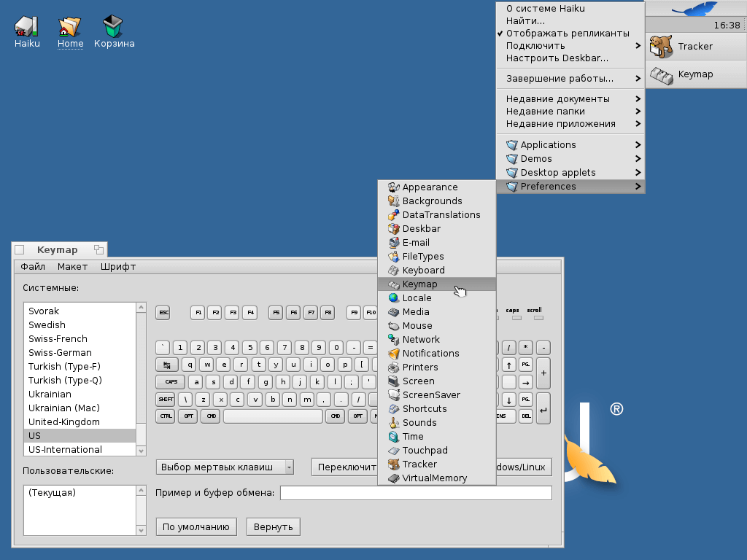Open Locale preferences
Viewport: 747px width, 560px height.
437,297
